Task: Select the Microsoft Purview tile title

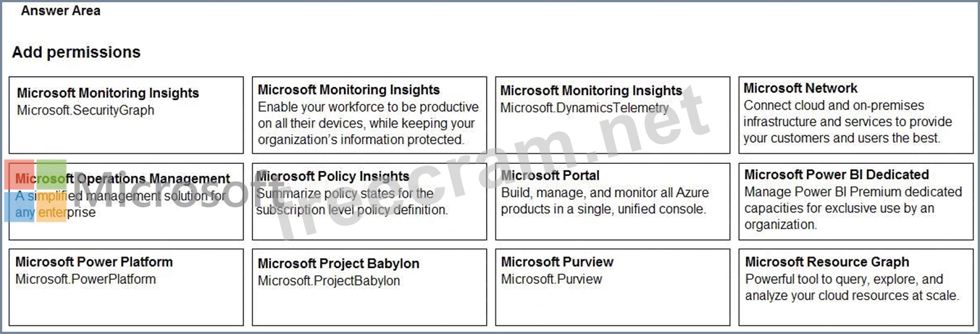Action: (x=557, y=262)
